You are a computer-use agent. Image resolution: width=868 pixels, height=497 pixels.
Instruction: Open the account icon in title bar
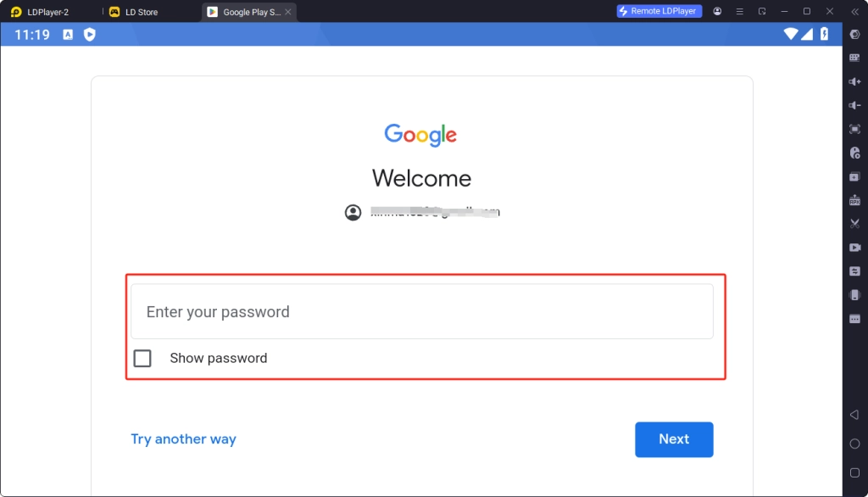(716, 11)
